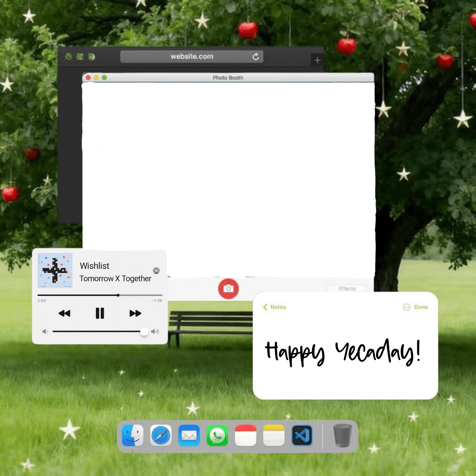Tap Done in the note
This screenshot has width=476, height=476.
(421, 307)
